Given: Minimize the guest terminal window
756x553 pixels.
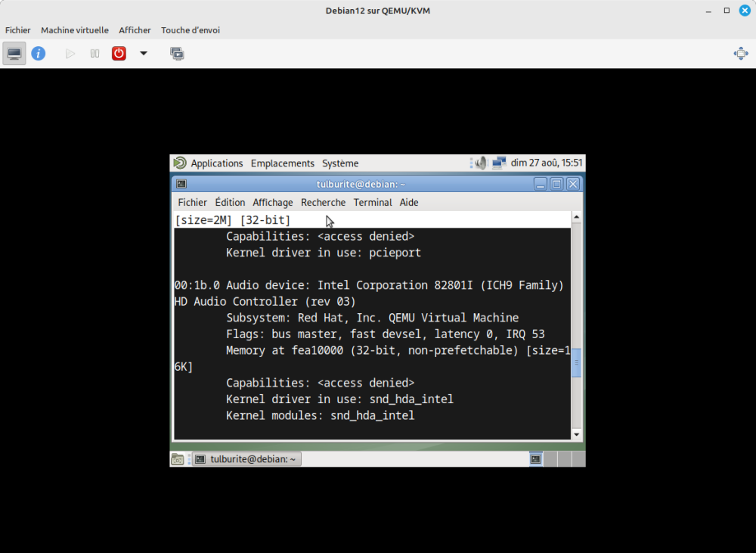Looking at the screenshot, I should point(541,184).
